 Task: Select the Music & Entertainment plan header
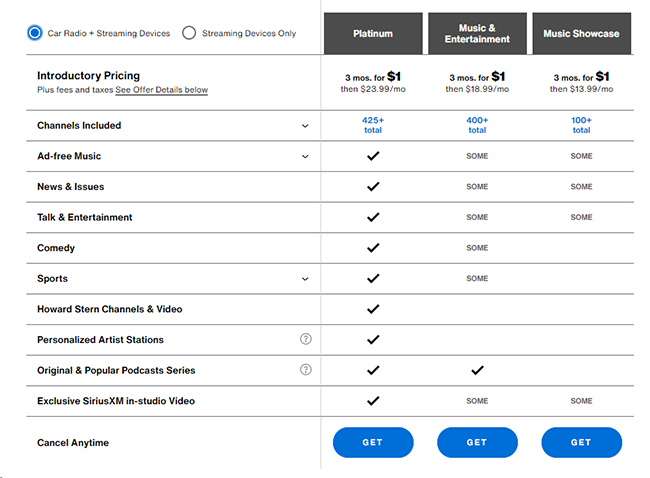(x=477, y=34)
